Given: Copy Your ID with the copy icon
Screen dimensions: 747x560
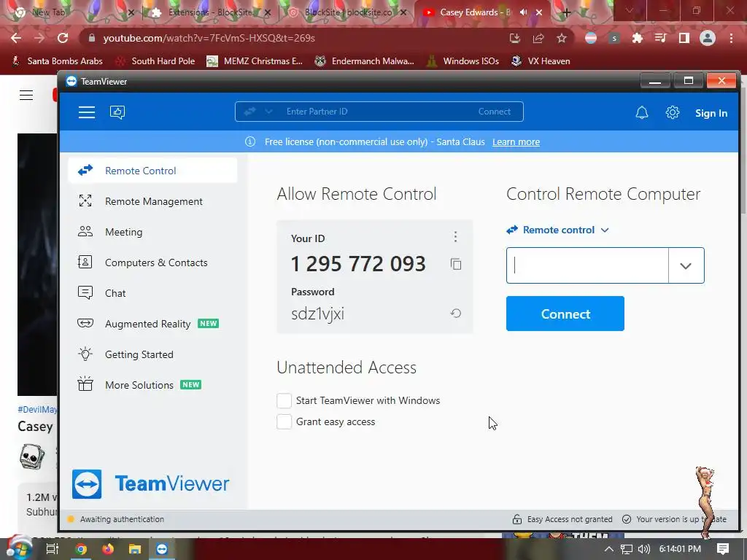Looking at the screenshot, I should pos(456,264).
